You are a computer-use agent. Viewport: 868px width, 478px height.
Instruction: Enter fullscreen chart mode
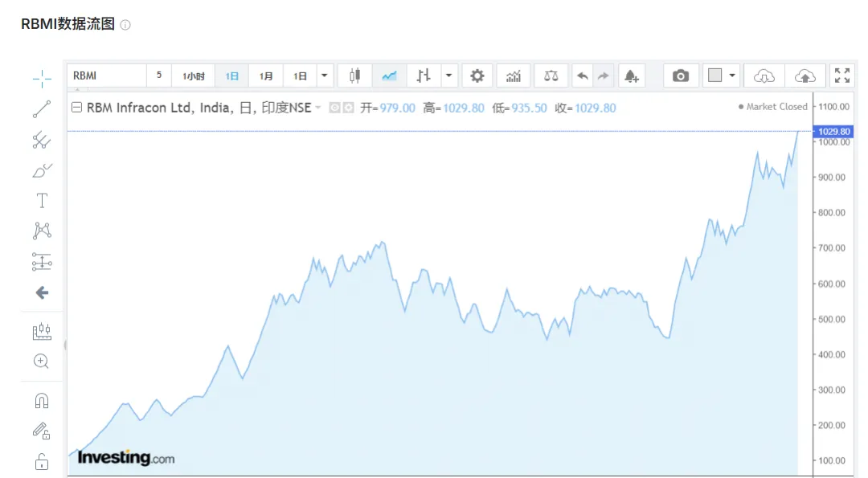pos(842,76)
